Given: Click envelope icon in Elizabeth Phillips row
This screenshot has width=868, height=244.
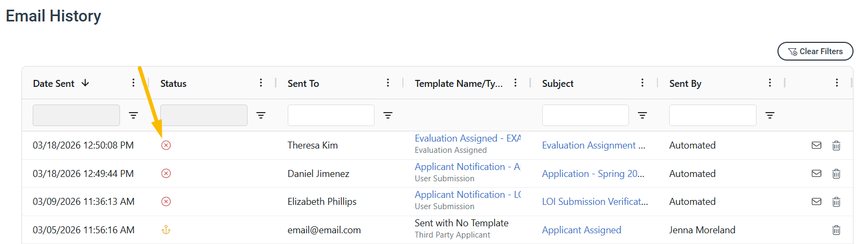Looking at the screenshot, I should click(x=817, y=202).
